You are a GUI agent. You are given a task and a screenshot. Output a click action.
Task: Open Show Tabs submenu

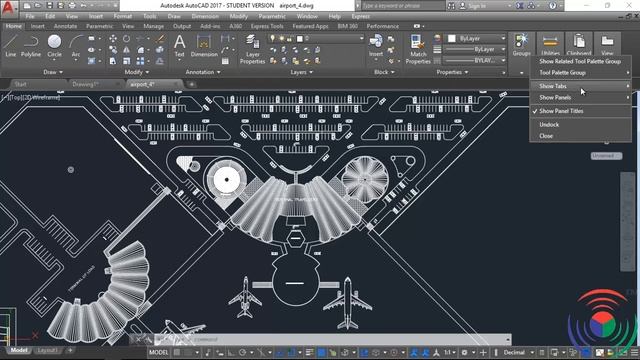[x=580, y=86]
